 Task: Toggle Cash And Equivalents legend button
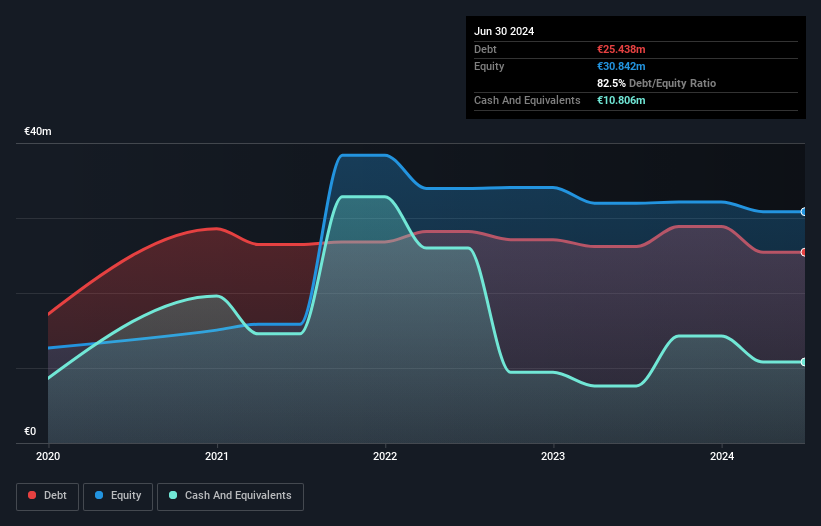tap(230, 496)
